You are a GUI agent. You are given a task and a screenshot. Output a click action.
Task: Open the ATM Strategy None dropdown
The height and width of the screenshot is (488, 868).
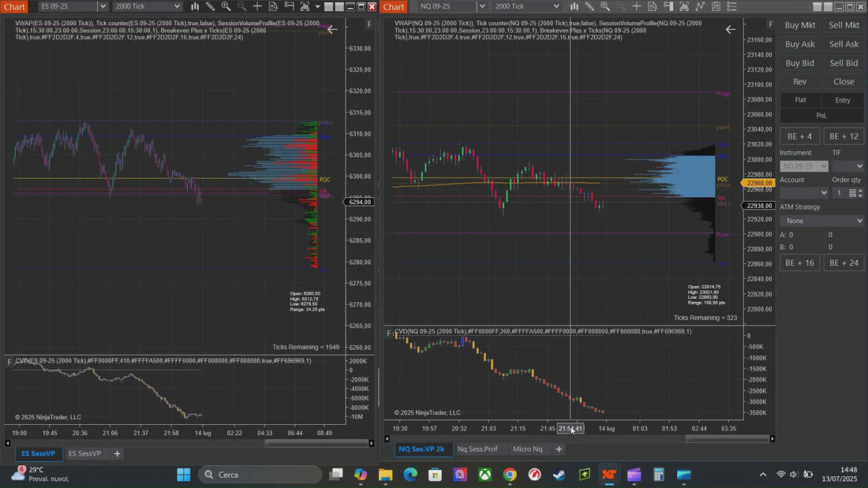[821, 221]
